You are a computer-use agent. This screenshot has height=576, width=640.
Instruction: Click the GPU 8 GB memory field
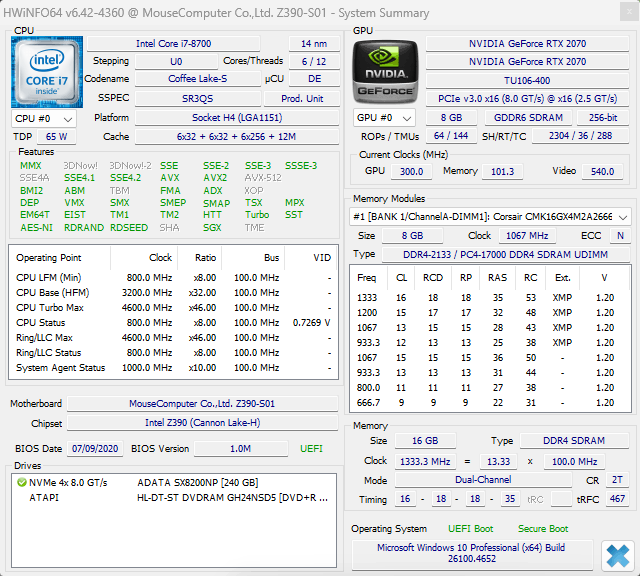click(x=451, y=118)
